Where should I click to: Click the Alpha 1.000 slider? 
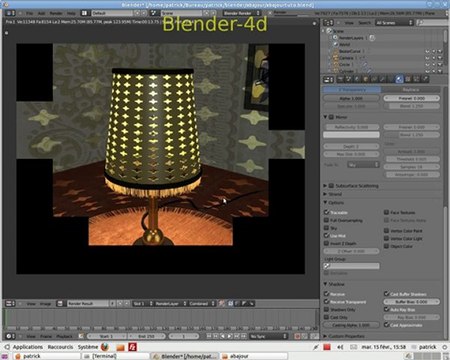point(351,98)
